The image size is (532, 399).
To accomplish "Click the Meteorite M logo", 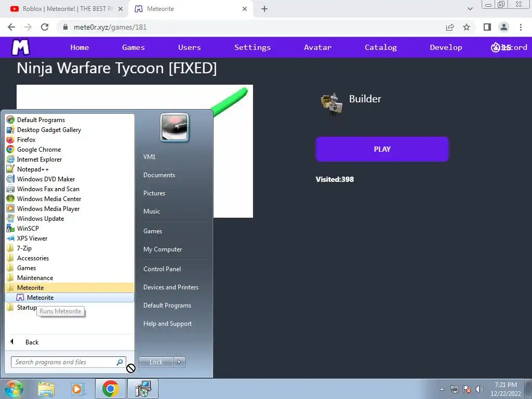I will (21, 47).
